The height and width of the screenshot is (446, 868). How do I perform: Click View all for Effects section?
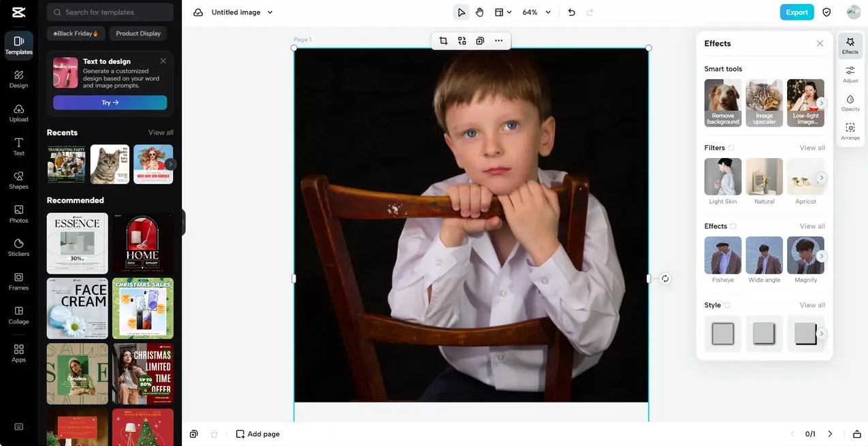click(812, 226)
